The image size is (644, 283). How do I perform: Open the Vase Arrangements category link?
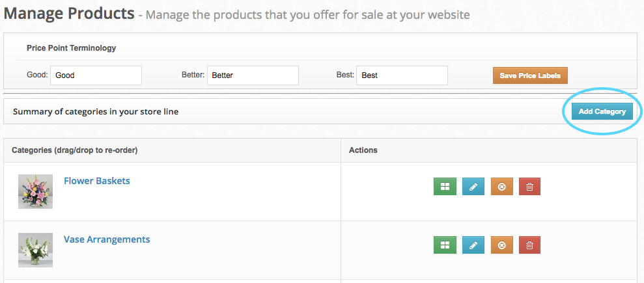tap(107, 239)
